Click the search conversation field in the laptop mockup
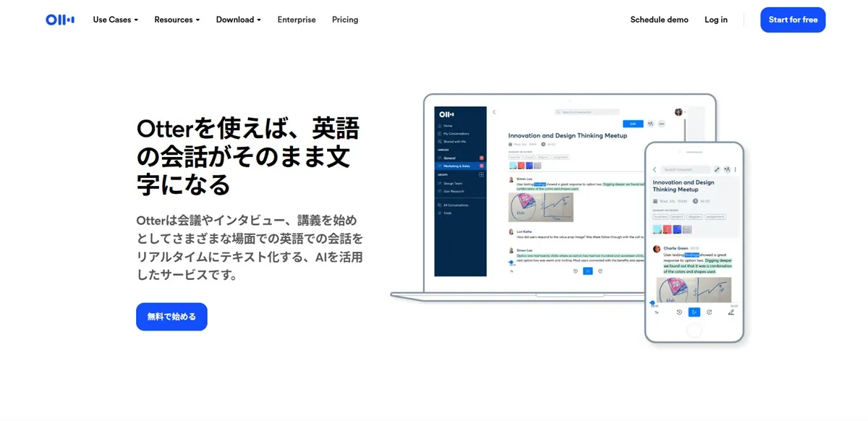The width and height of the screenshot is (868, 421). coord(587,112)
